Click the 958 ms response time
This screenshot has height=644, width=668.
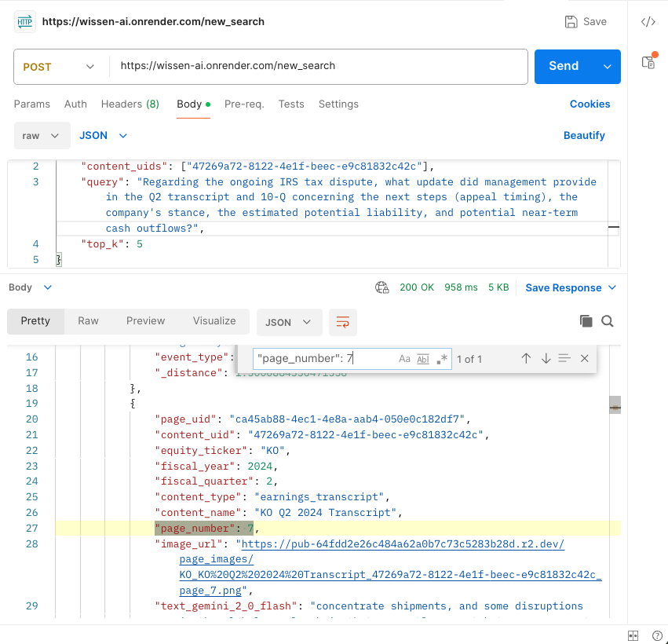point(461,287)
